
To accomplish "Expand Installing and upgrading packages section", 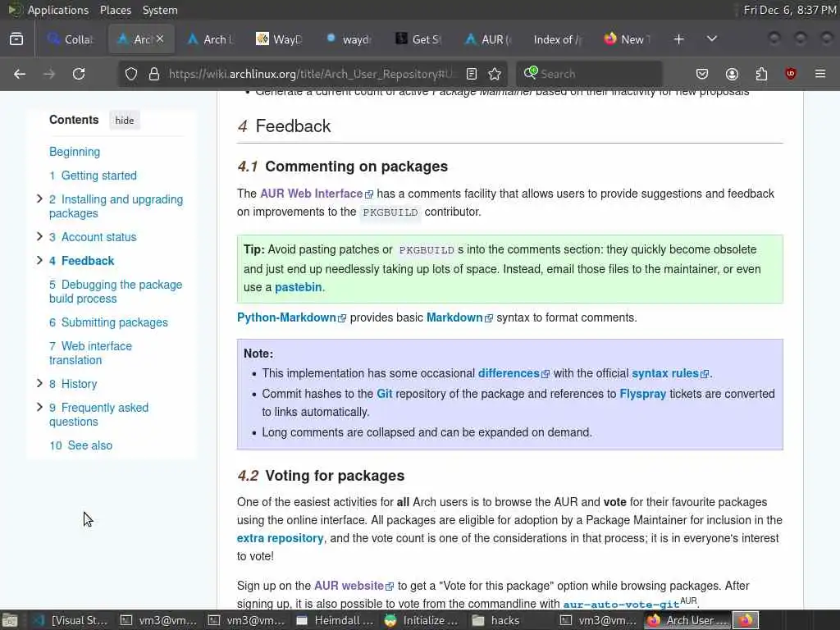I will click(x=39, y=199).
